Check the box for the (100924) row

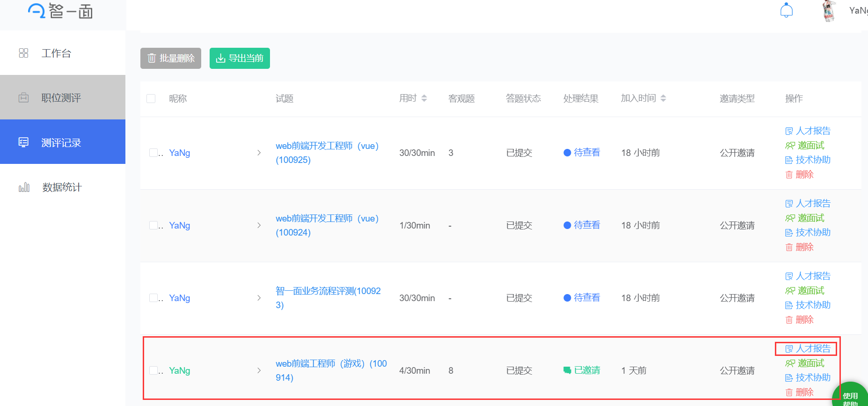tap(153, 225)
